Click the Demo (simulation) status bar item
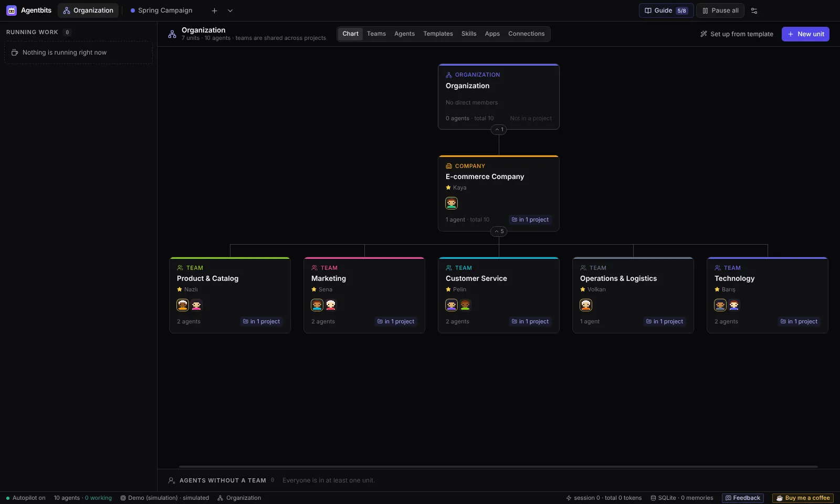 click(164, 498)
